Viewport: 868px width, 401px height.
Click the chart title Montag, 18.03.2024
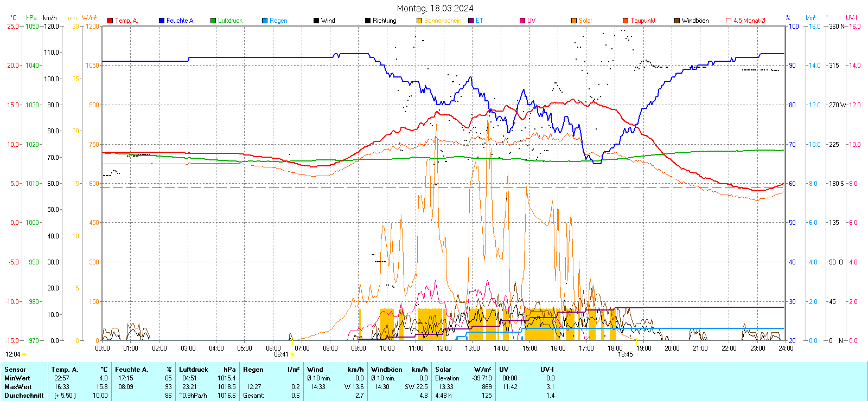coord(435,8)
